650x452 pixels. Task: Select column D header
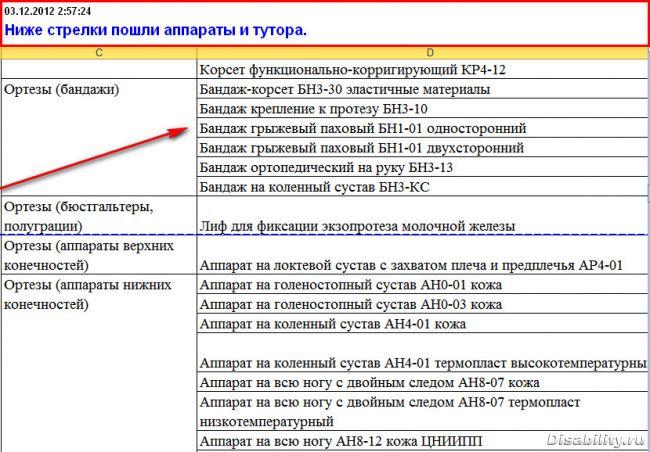(x=423, y=53)
